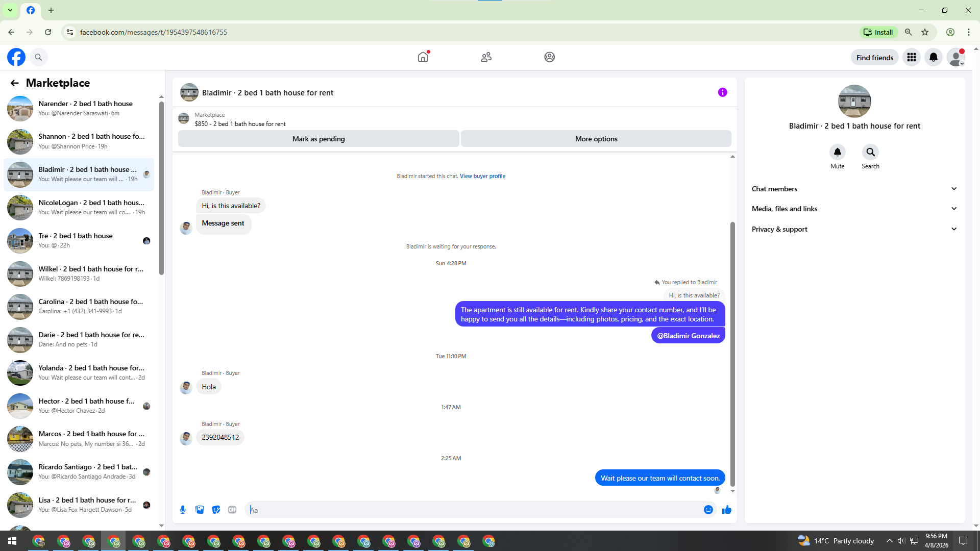
Task: Open the Facebook menu grid icon
Action: point(911,57)
